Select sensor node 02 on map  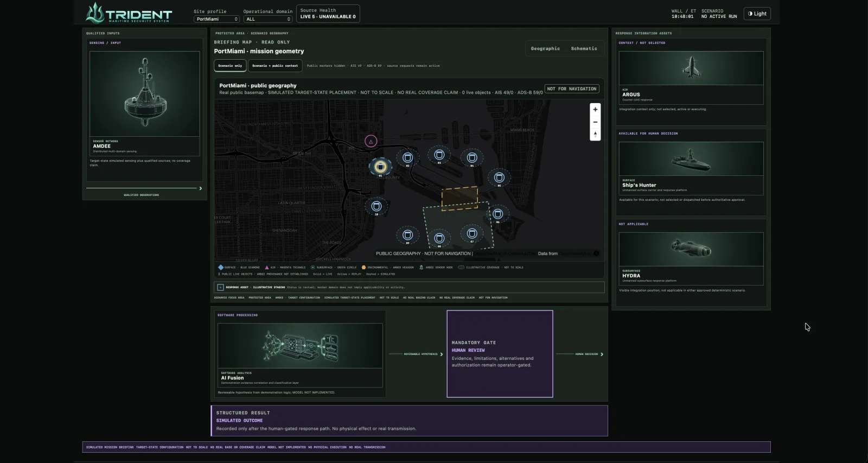coord(407,157)
